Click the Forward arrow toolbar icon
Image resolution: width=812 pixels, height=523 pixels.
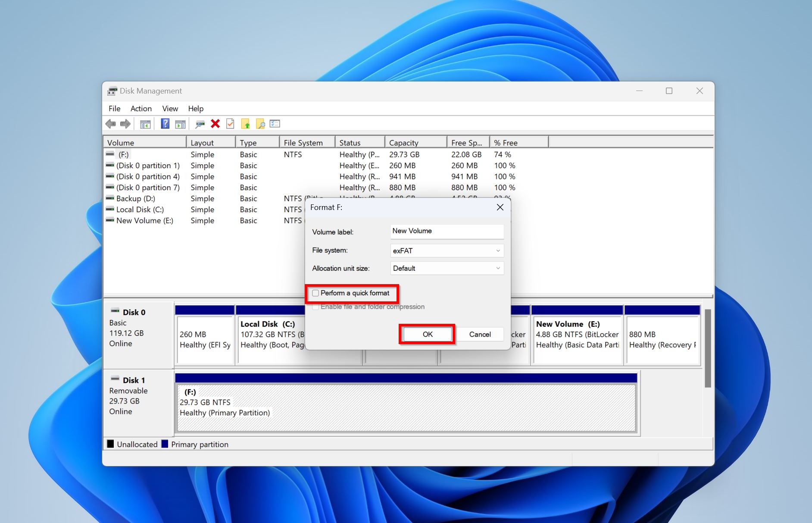tap(125, 124)
